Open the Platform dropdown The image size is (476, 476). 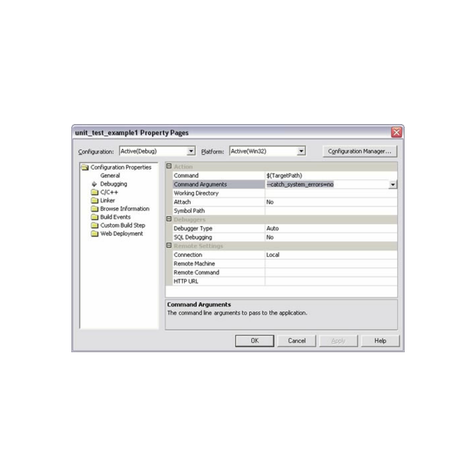pyautogui.click(x=301, y=151)
